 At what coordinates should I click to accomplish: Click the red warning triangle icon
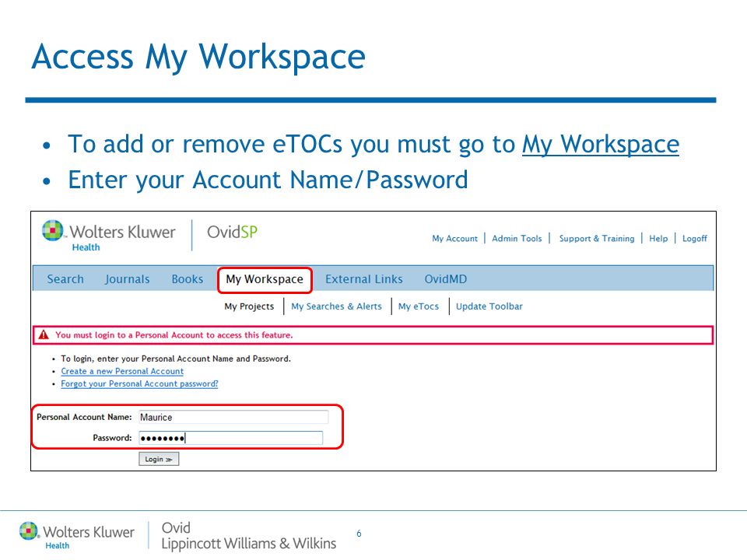[44, 334]
